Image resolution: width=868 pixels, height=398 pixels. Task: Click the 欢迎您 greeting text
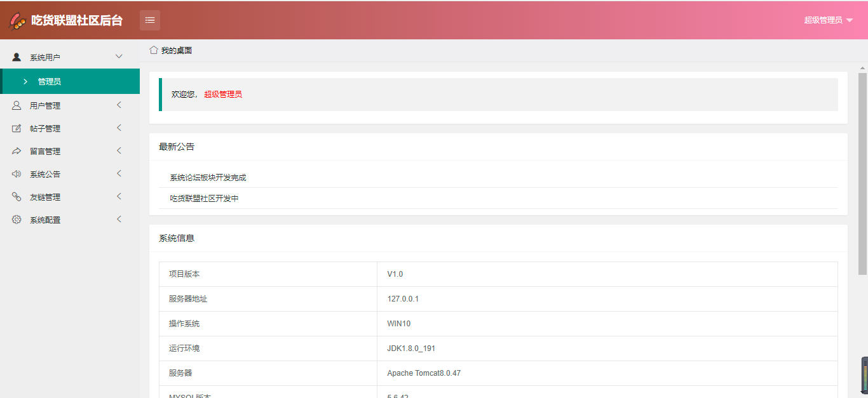[184, 95]
